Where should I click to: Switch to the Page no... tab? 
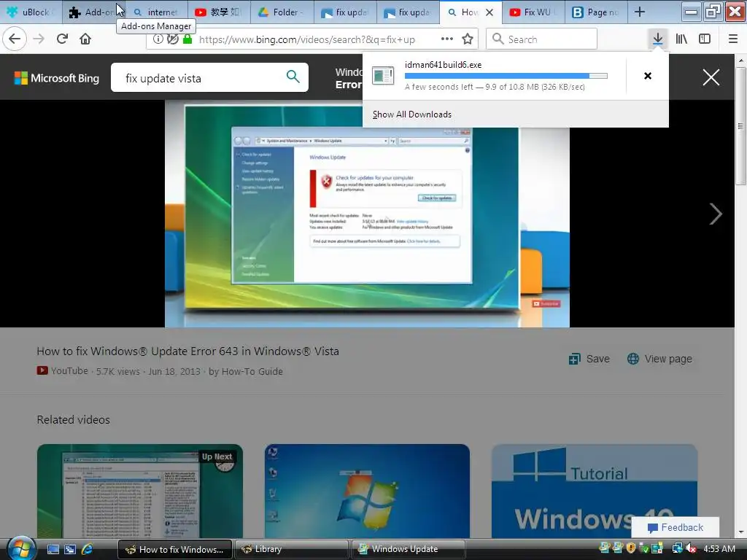(x=595, y=12)
